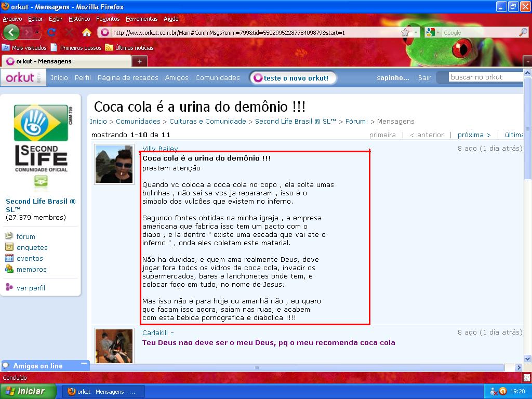532x399 pixels.
Task: Open the Mais visitados bookmark folder
Action: [24, 47]
